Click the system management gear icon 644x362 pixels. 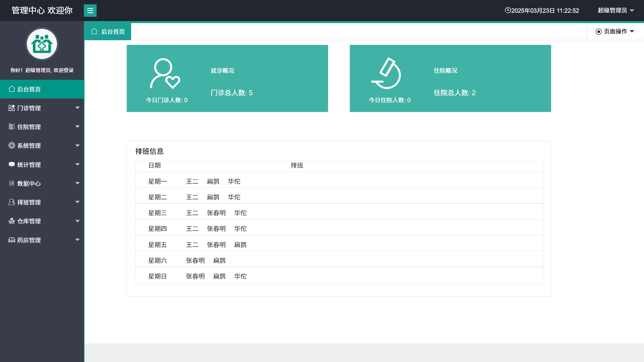tap(11, 145)
